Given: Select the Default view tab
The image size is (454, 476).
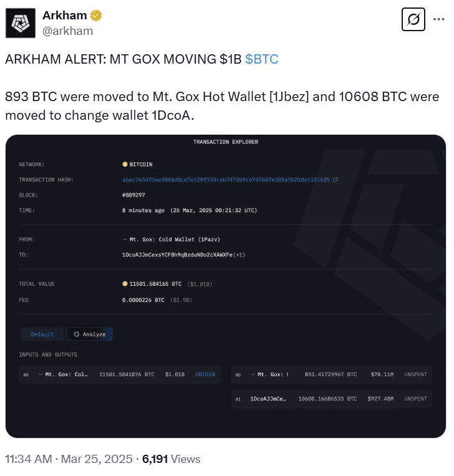Looking at the screenshot, I should [42, 334].
